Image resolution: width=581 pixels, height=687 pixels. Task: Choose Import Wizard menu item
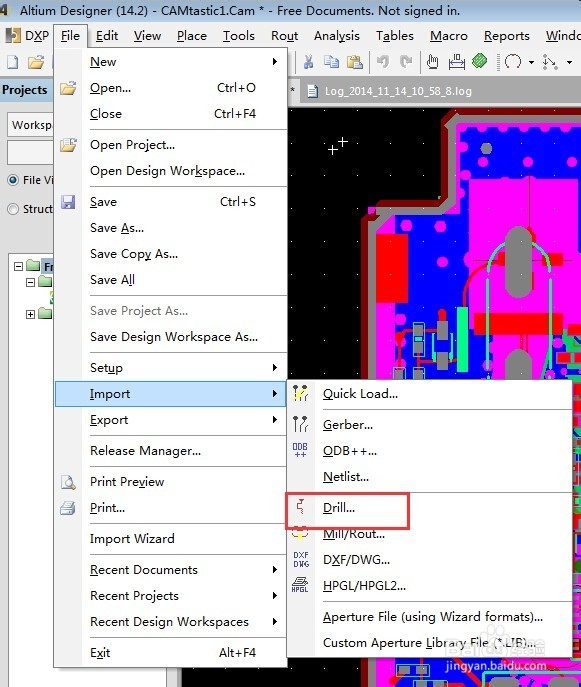pos(171,538)
